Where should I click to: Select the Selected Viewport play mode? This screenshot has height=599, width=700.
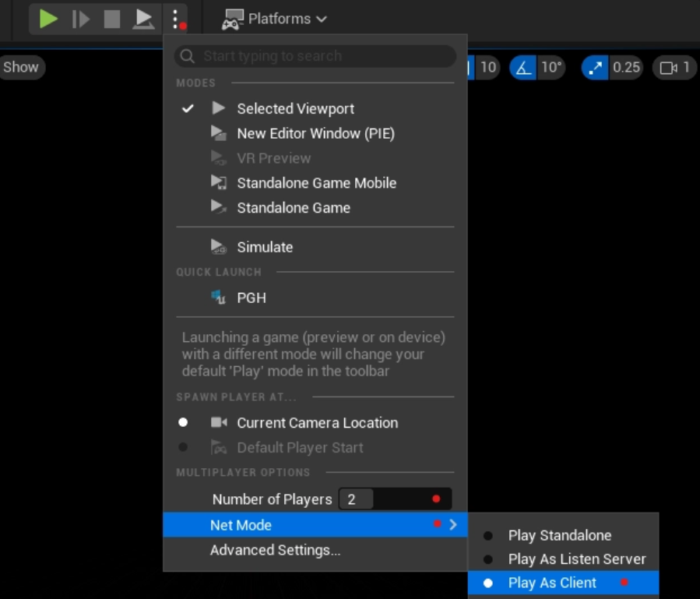(315, 108)
